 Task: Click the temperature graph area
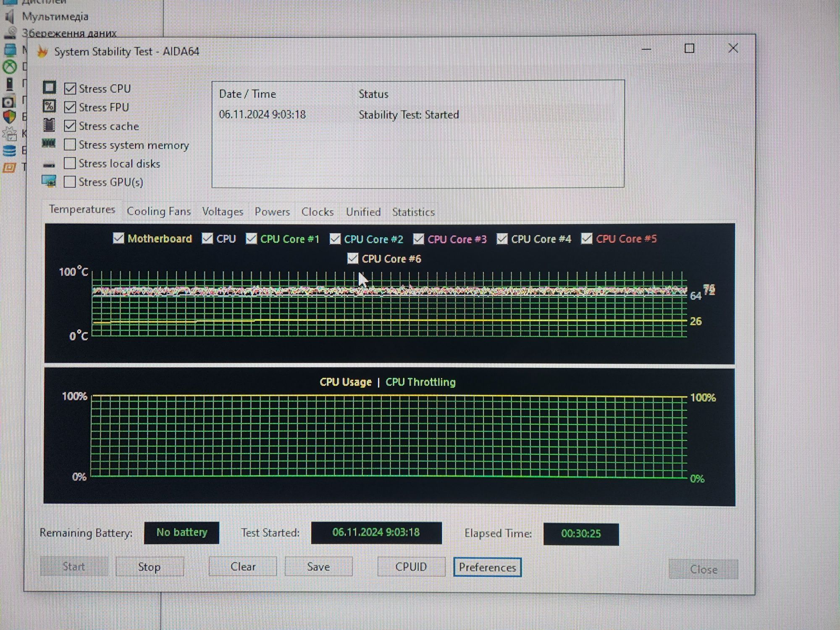click(x=389, y=304)
